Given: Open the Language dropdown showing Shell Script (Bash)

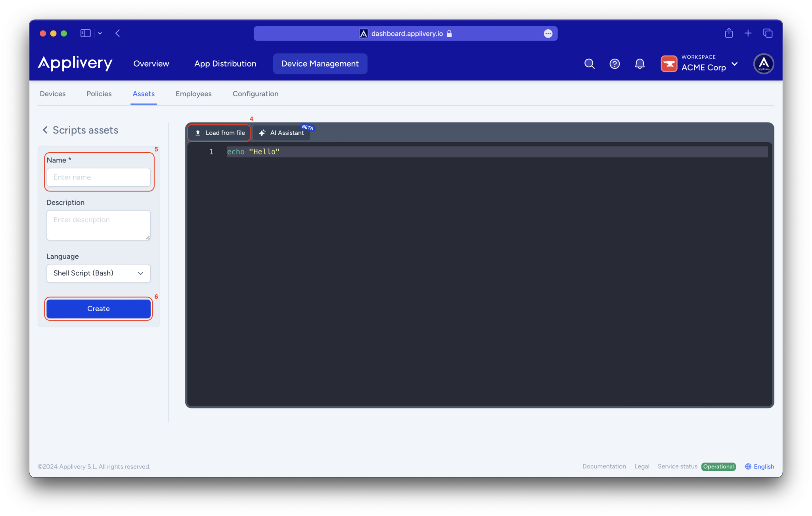Looking at the screenshot, I should tap(98, 273).
